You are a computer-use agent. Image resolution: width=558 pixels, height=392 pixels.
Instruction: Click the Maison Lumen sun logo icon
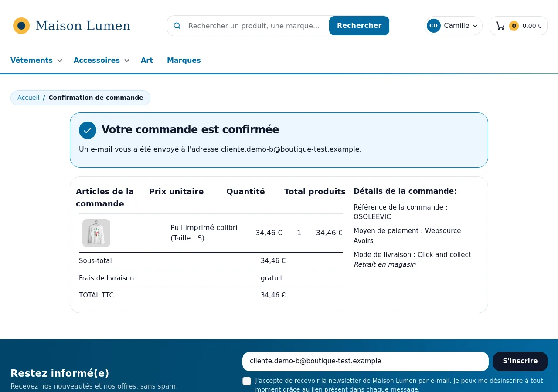[21, 26]
